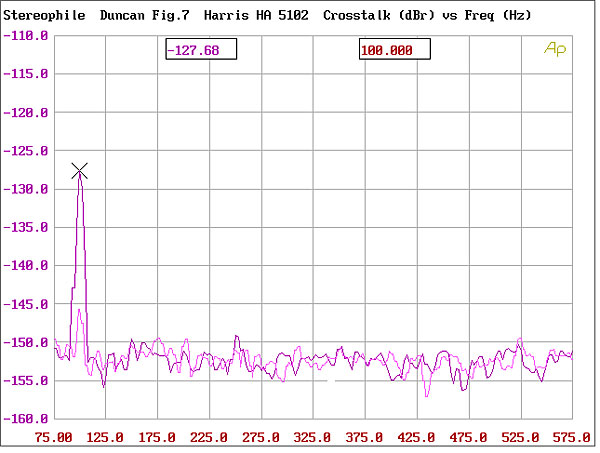The height and width of the screenshot is (453, 600).
Task: Click the -150.0 y-axis label
Action: coord(26,342)
